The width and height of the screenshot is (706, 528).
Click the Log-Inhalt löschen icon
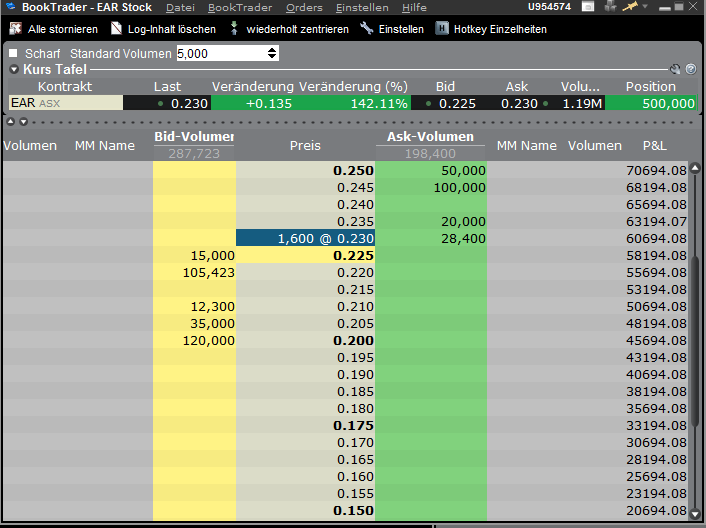(x=117, y=29)
